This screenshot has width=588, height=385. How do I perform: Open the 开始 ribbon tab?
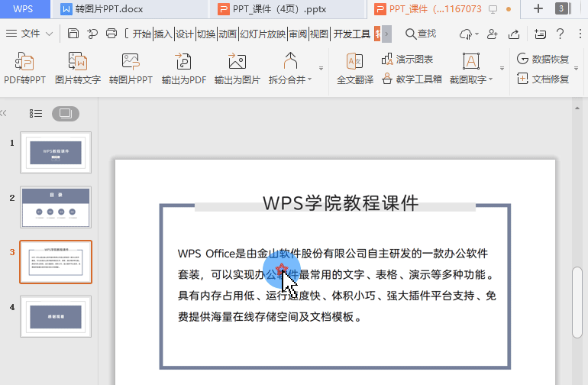click(142, 34)
